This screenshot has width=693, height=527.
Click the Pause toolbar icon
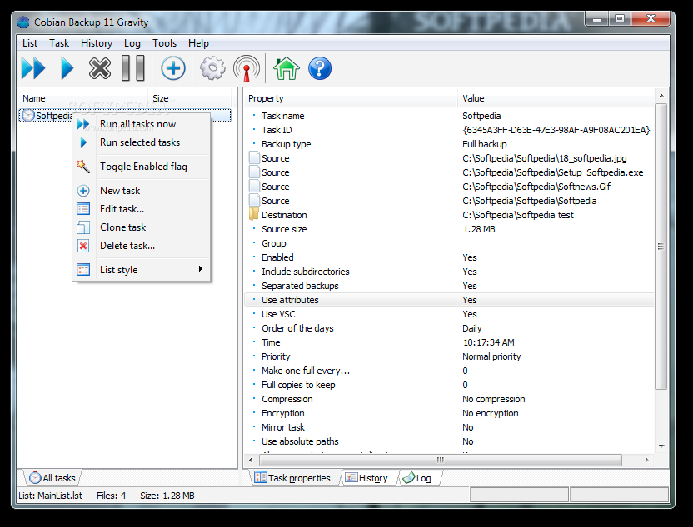[x=133, y=69]
